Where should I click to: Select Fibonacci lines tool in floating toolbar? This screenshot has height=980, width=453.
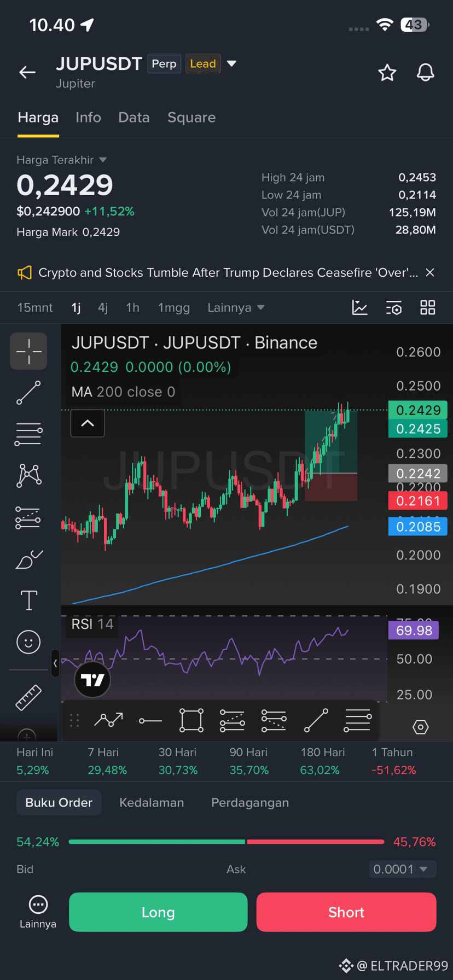click(x=358, y=720)
